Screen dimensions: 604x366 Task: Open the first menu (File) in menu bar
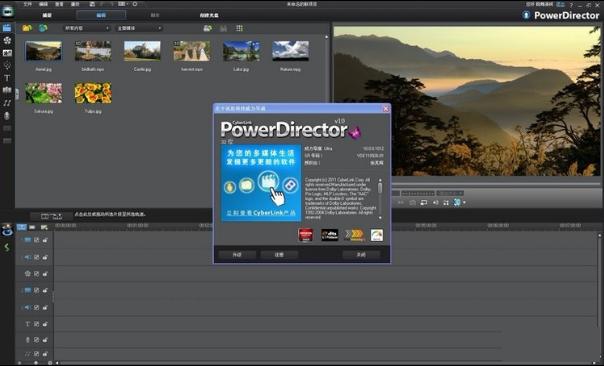pyautogui.click(x=27, y=4)
